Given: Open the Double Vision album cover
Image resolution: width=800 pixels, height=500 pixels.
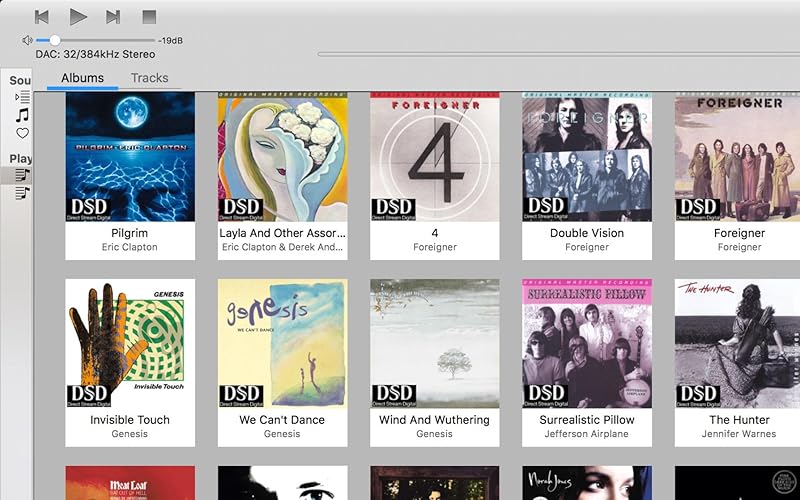Looking at the screenshot, I should [587, 157].
